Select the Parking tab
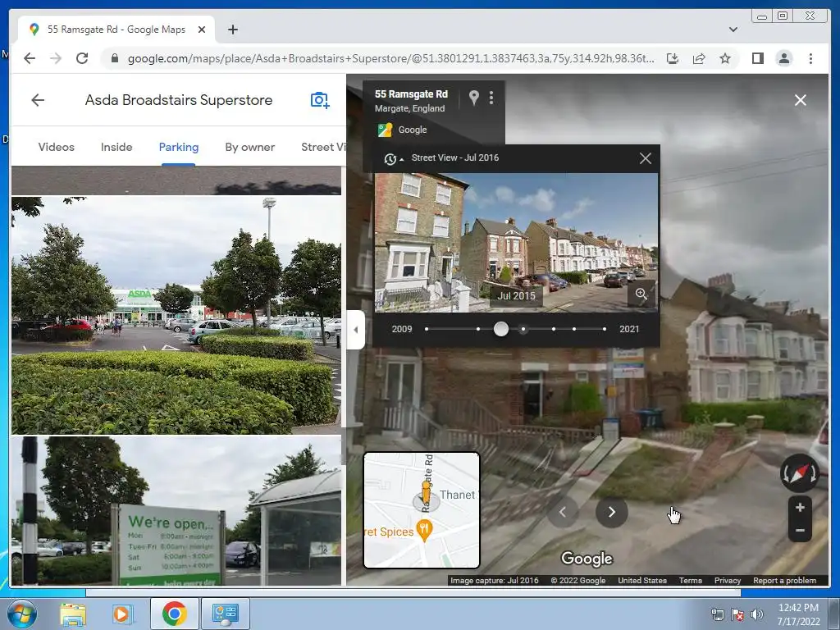840x630 pixels. tap(178, 147)
